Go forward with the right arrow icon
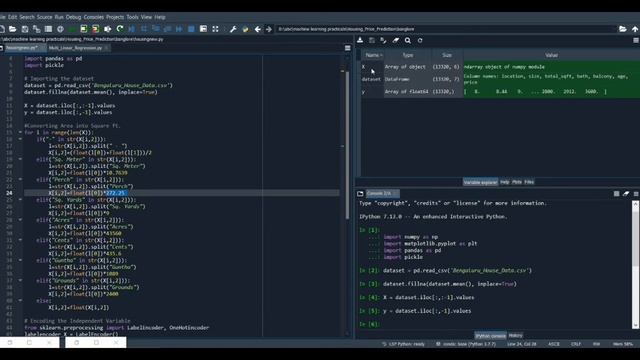Image resolution: width=640 pixels, height=360 pixels. click(269, 29)
